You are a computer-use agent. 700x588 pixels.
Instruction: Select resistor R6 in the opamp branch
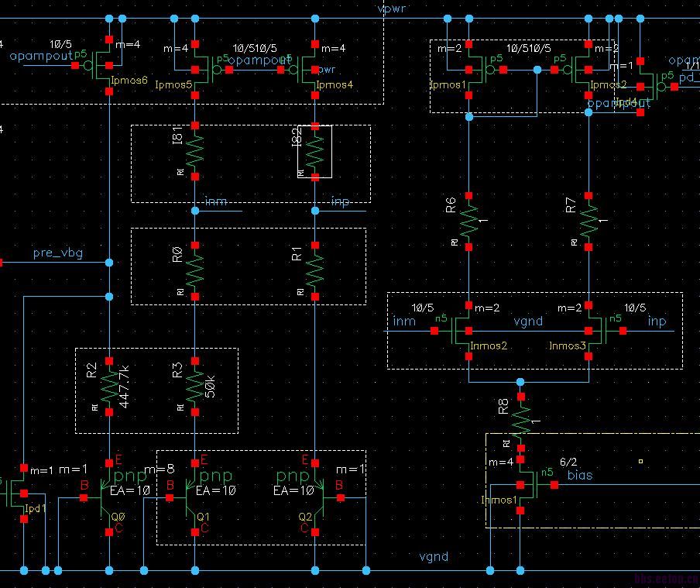click(x=469, y=222)
